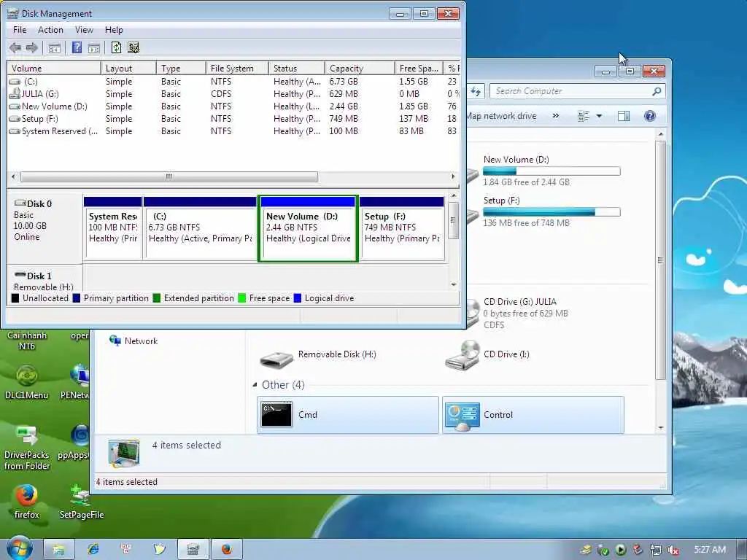
Task: Click the Explorer address refresh arrows button
Action: pos(476,91)
